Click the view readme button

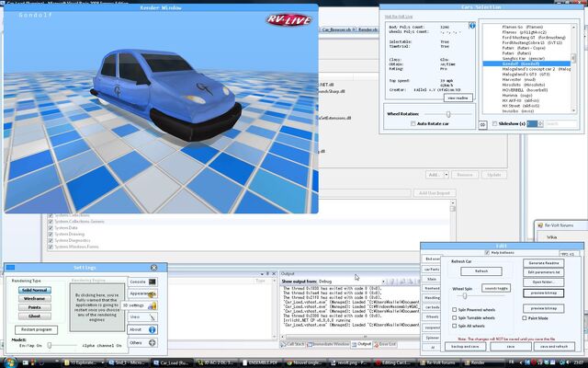click(x=458, y=98)
